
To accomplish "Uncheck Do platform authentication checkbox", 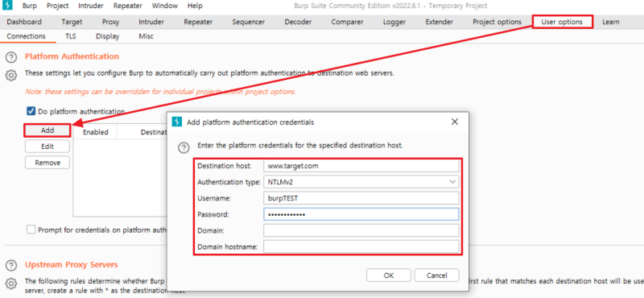I will 31,111.
